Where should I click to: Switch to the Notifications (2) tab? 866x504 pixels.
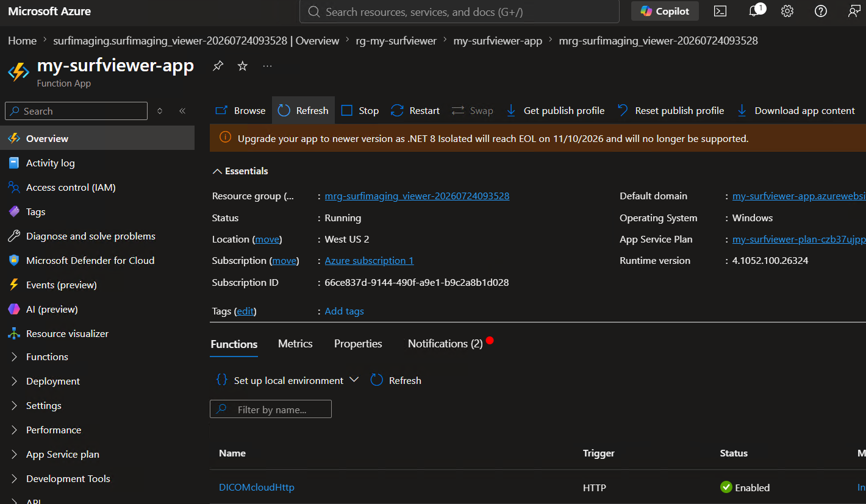(445, 344)
